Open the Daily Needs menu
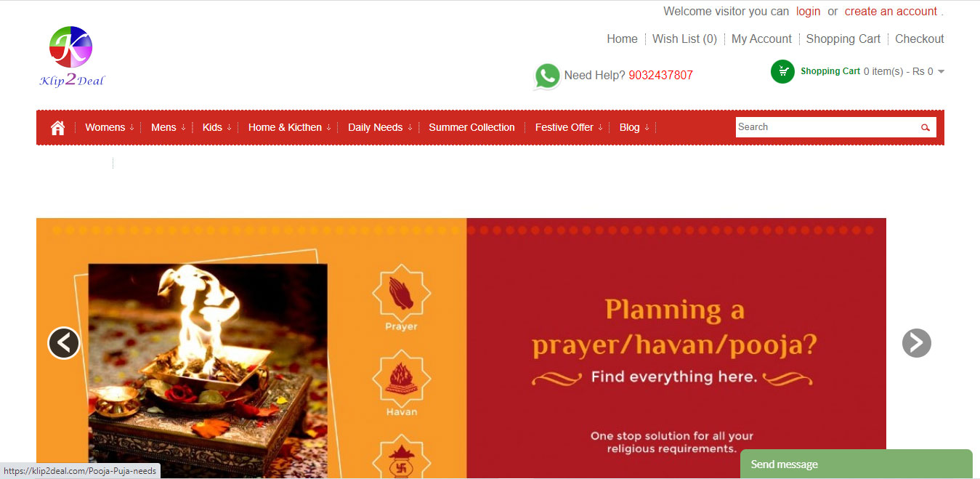Image resolution: width=980 pixels, height=479 pixels. click(x=379, y=127)
